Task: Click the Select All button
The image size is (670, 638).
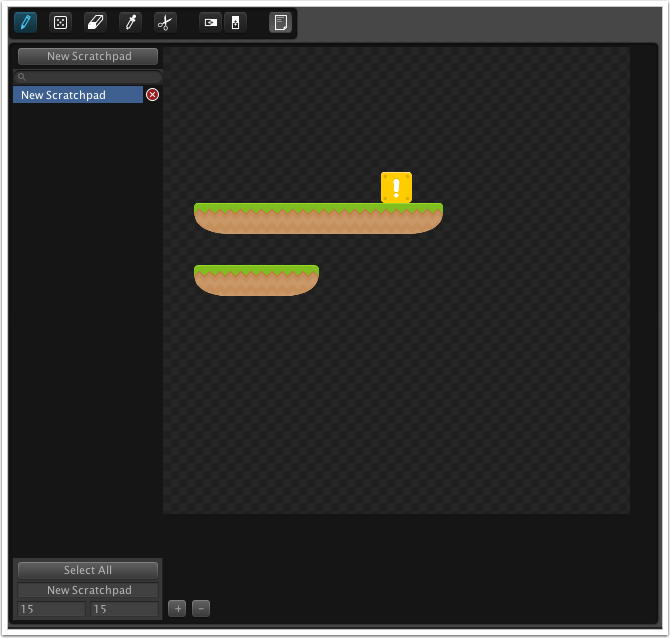Action: point(88,570)
